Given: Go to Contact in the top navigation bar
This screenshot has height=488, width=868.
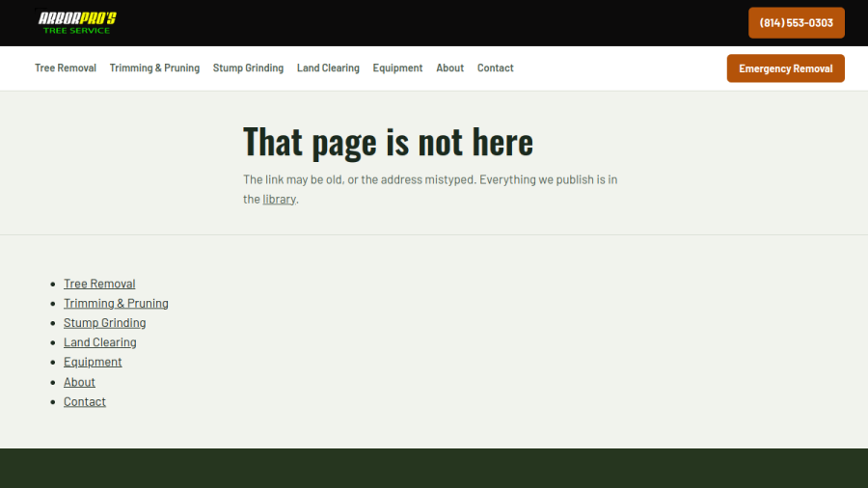Looking at the screenshot, I should point(495,68).
